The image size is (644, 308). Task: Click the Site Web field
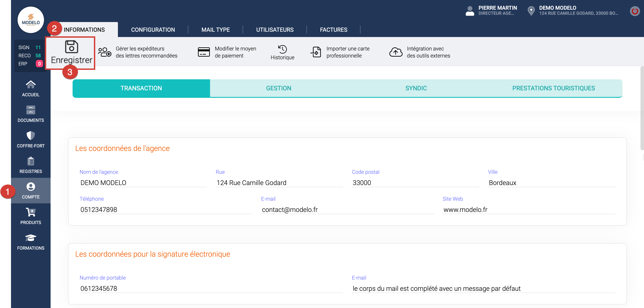[x=529, y=210]
